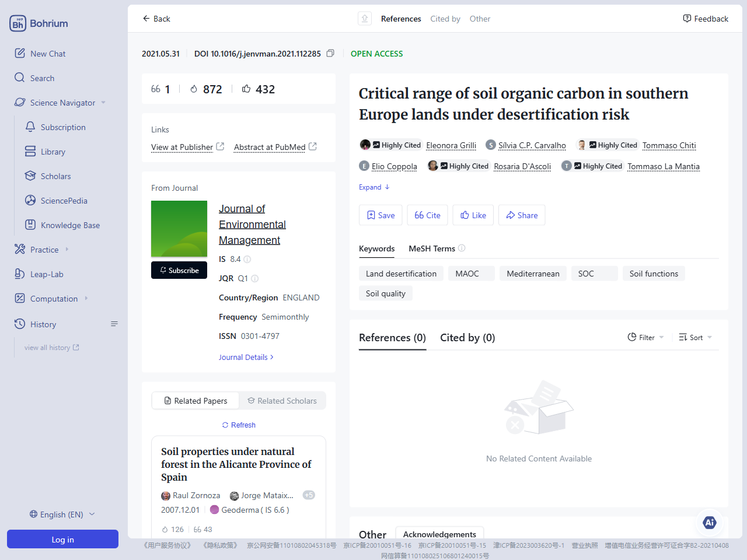
Task: Switch to Related Scholars tab
Action: 282,401
